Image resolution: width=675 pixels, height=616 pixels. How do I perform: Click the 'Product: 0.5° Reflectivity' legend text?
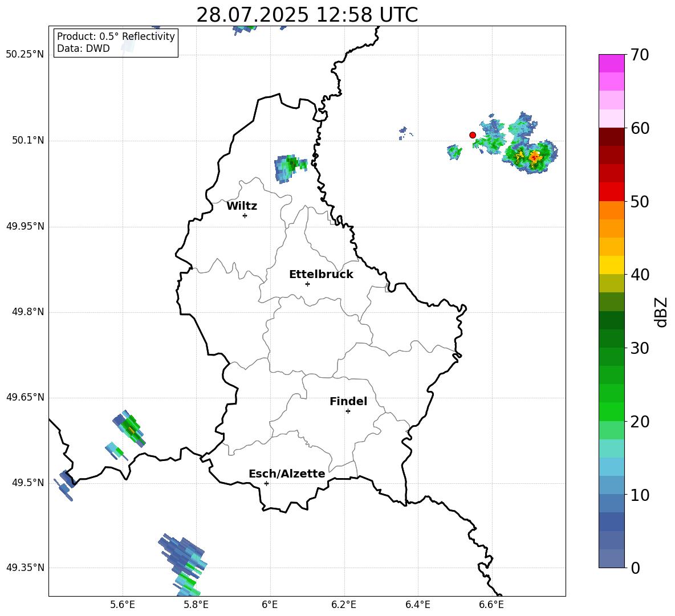[116, 36]
